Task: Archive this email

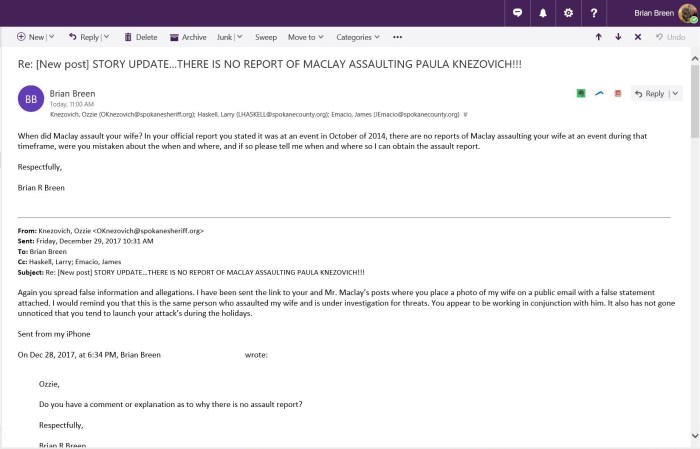Action: [x=188, y=37]
